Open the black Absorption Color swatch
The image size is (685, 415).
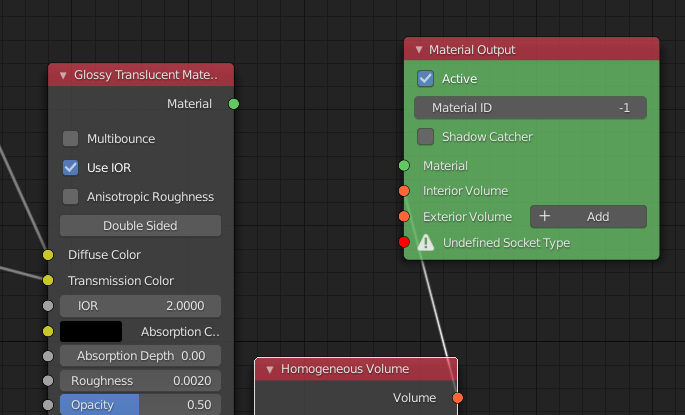click(x=91, y=331)
